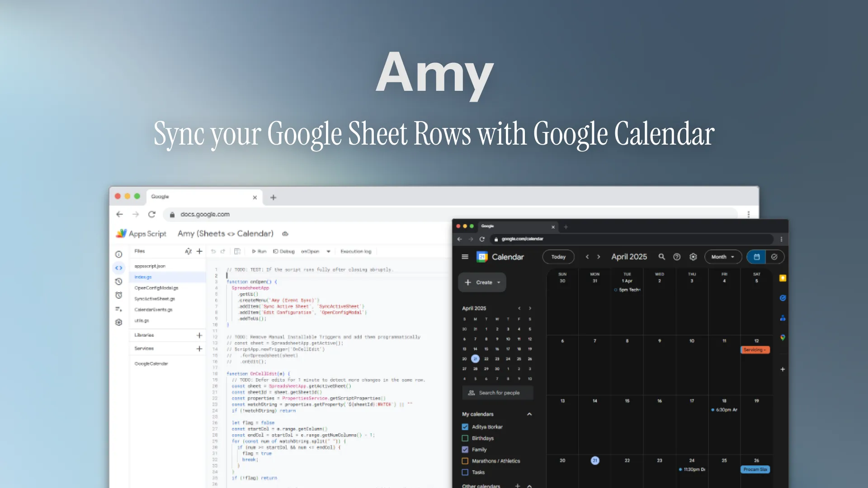Screen dimensions: 868x488
Task: Open Contacts icon in Calendar side panel
Action: tap(783, 318)
